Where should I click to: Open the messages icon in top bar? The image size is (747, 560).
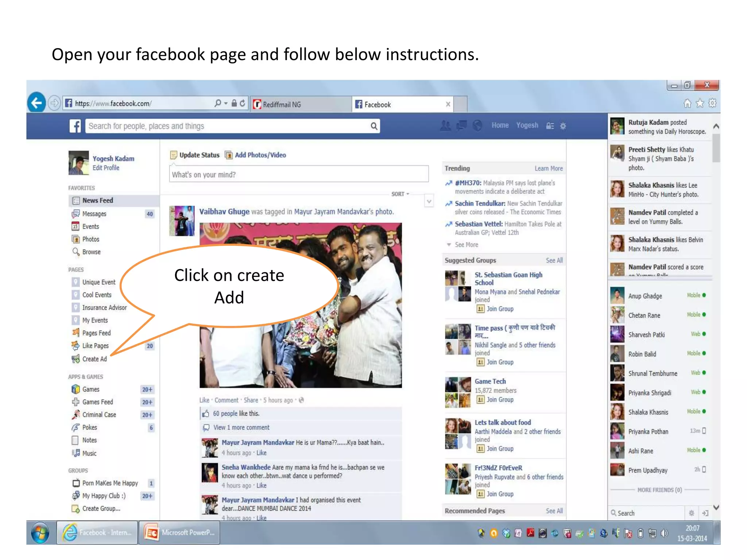click(462, 126)
